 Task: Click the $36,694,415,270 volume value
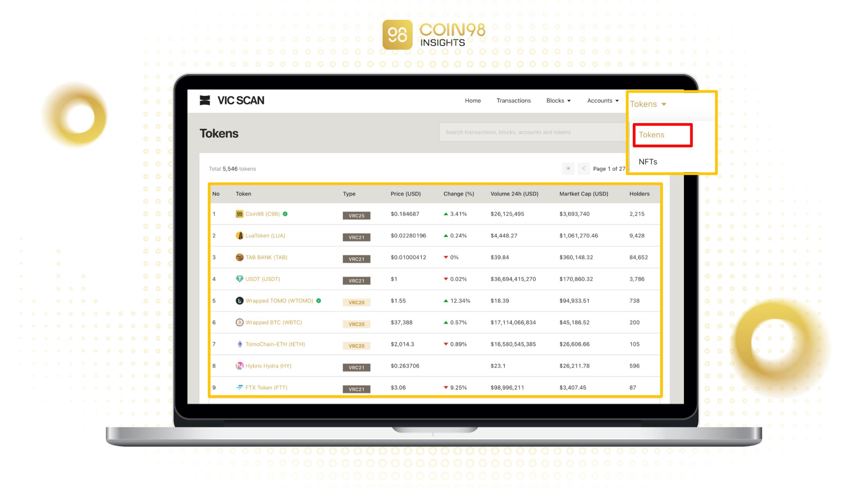point(513,279)
